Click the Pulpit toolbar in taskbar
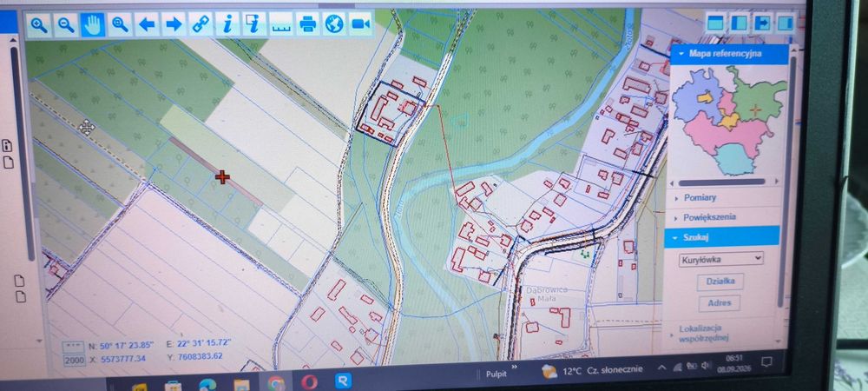The height and width of the screenshot is (391, 868). (496, 374)
